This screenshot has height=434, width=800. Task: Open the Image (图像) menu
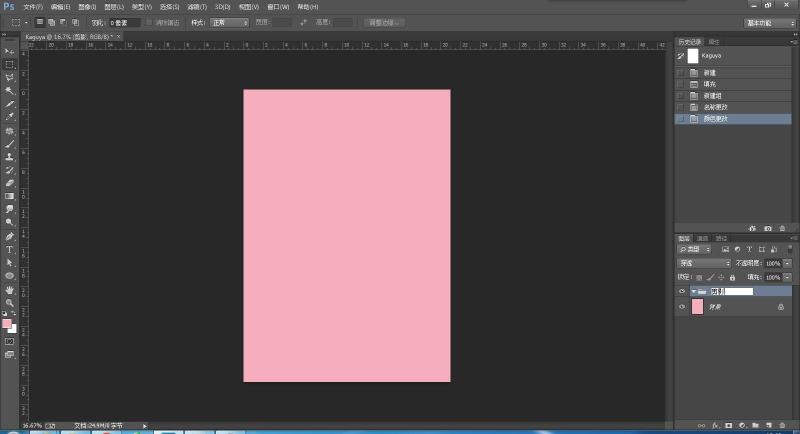coord(87,7)
